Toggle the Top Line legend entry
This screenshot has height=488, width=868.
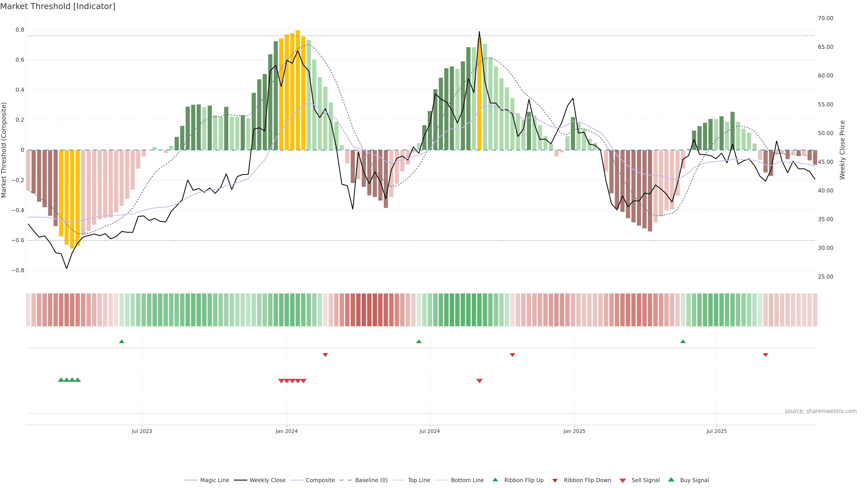419,480
